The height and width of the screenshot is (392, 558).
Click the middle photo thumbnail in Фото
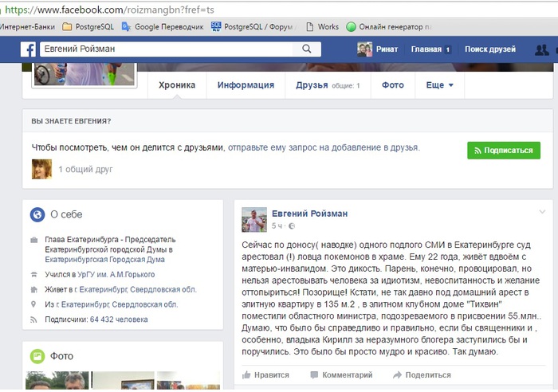coord(123,380)
